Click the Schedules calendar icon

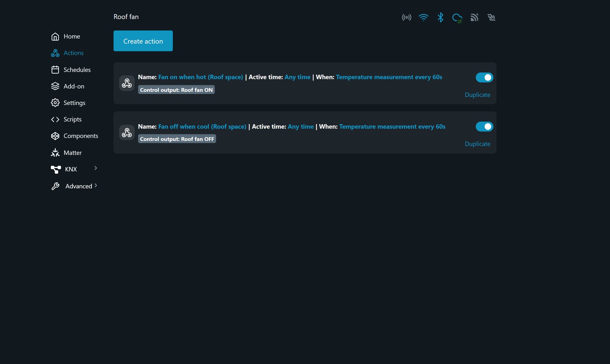55,70
